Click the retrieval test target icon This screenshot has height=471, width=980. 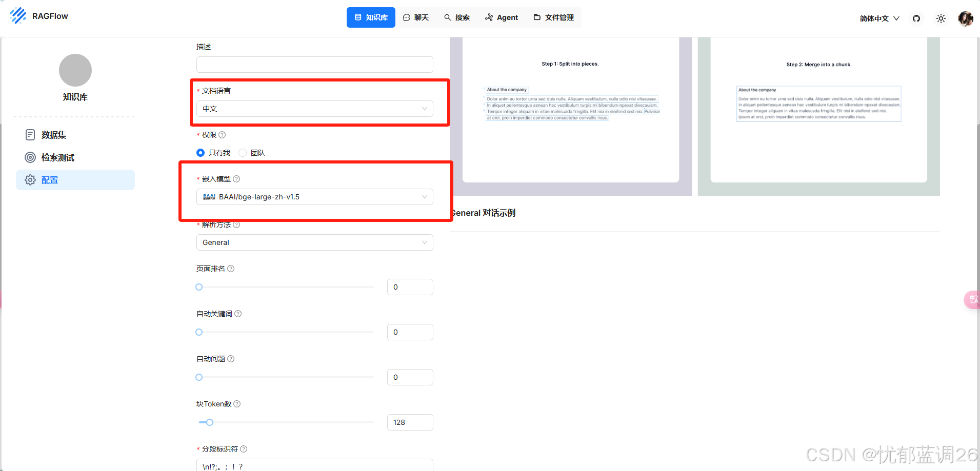tap(30, 157)
